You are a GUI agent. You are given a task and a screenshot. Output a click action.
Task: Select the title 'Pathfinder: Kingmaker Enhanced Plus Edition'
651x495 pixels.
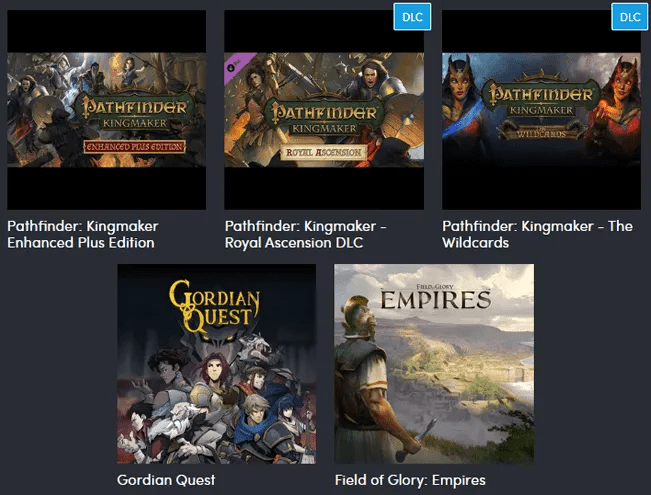coord(83,234)
